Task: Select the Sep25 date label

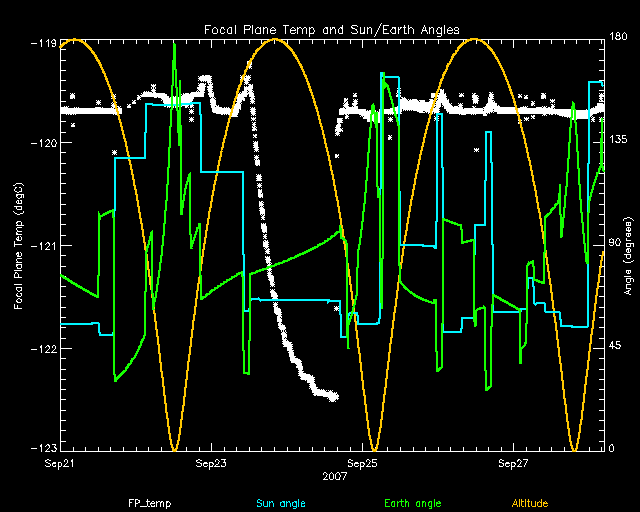Action: coord(362,464)
